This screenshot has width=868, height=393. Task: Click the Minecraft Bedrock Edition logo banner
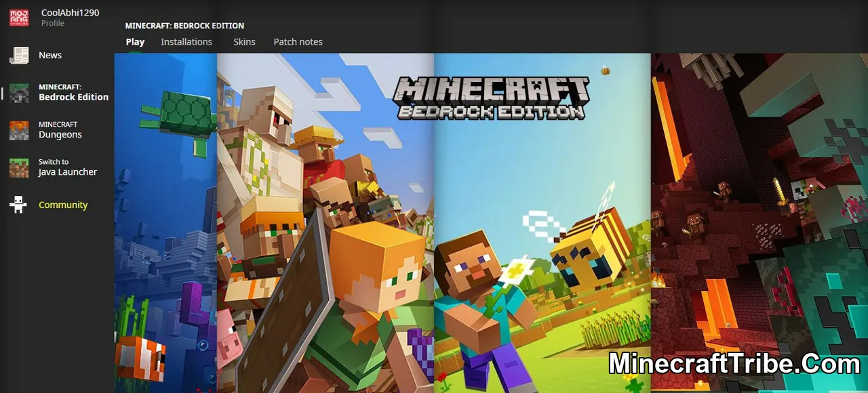point(492,98)
